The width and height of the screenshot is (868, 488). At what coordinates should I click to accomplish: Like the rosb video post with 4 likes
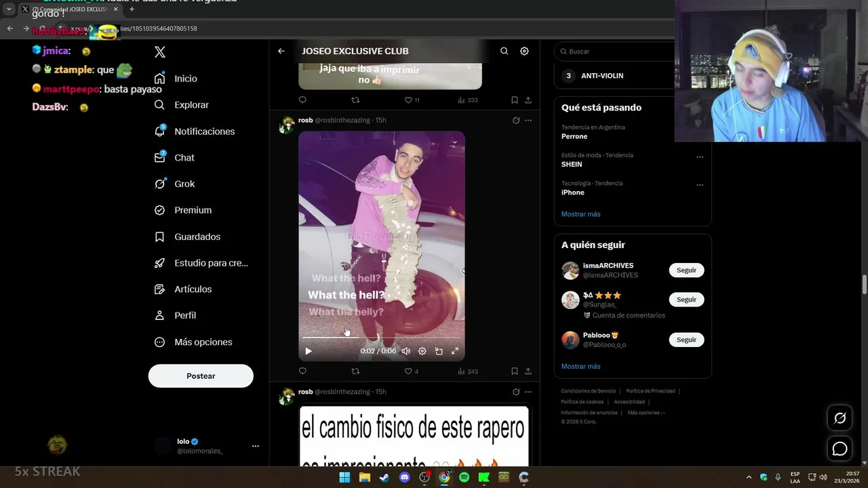pos(411,371)
